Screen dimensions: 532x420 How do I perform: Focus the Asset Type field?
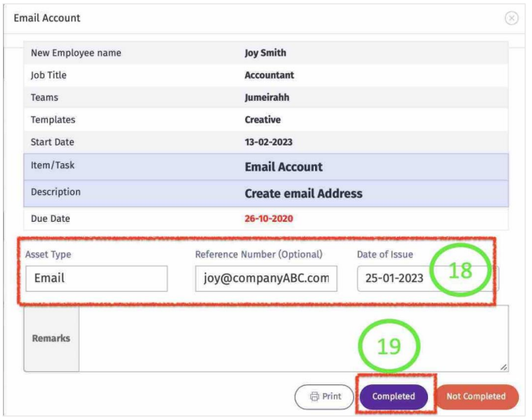tap(96, 278)
